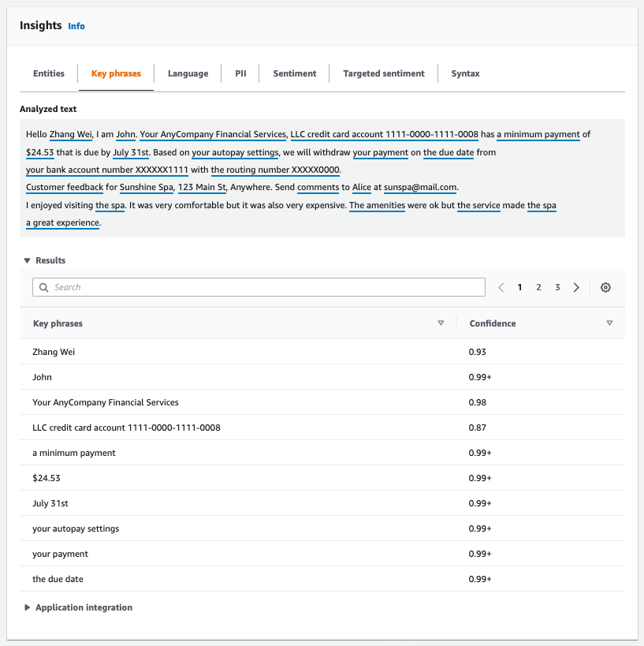Sort by Confidence column arrow
This screenshot has height=646, width=644.
click(609, 323)
